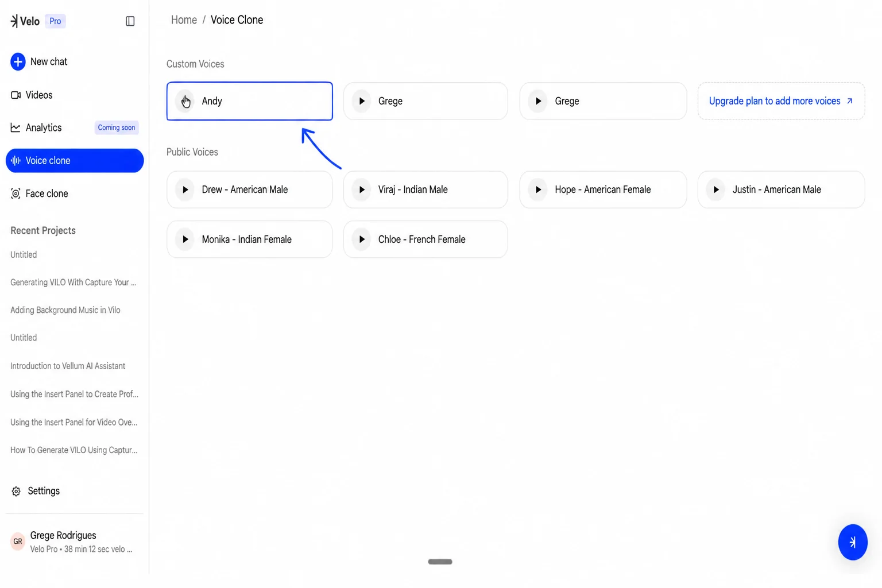This screenshot has width=882, height=588.
Task: Click the bottom gray drag handle
Action: pyautogui.click(x=440, y=562)
